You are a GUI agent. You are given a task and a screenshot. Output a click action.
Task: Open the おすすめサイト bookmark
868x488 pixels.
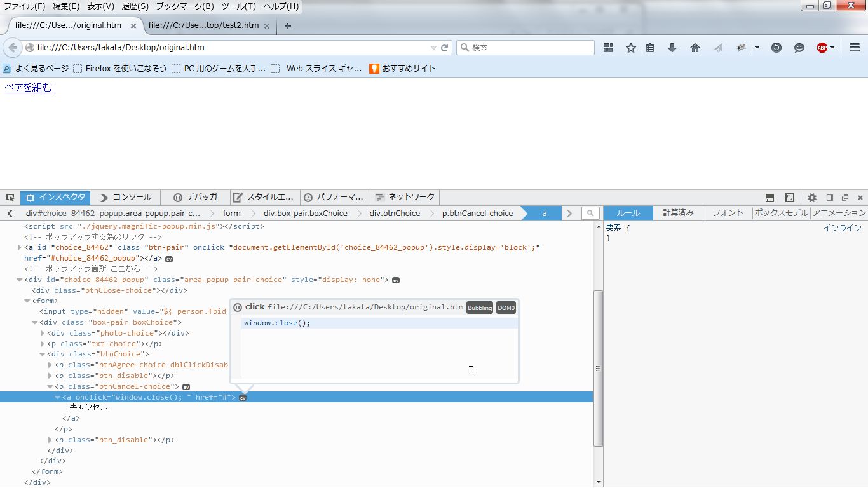pos(403,69)
